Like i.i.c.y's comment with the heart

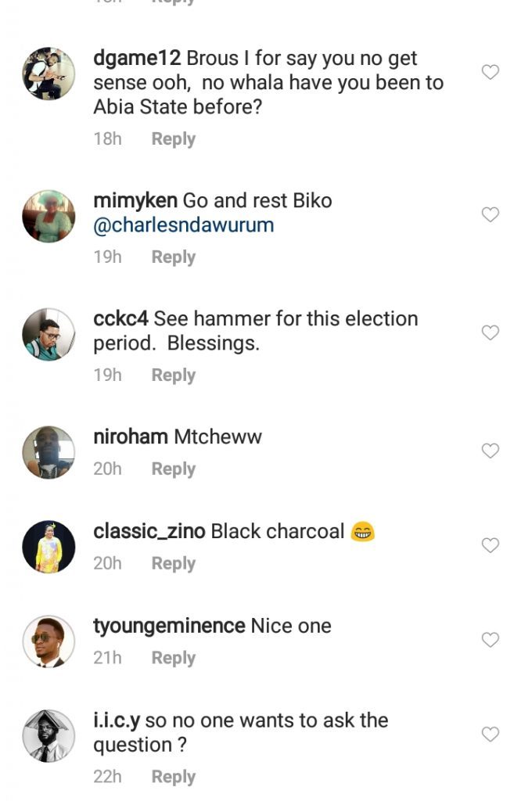tap(490, 735)
